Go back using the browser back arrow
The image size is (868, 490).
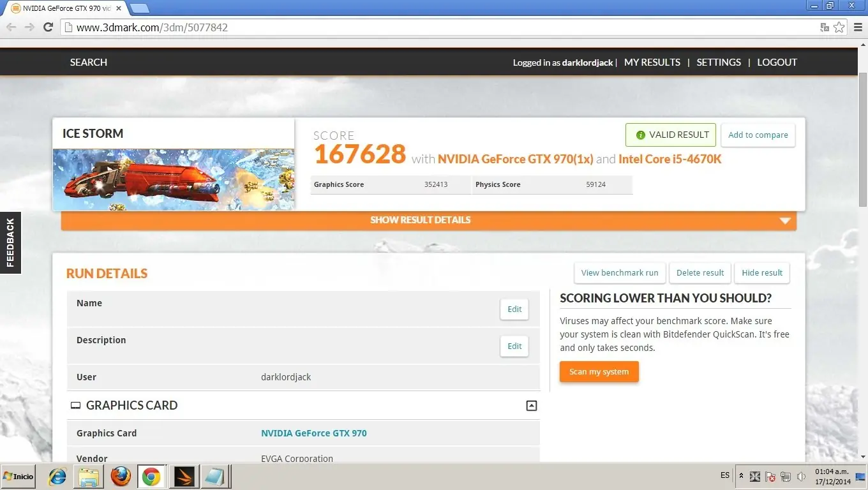11,27
